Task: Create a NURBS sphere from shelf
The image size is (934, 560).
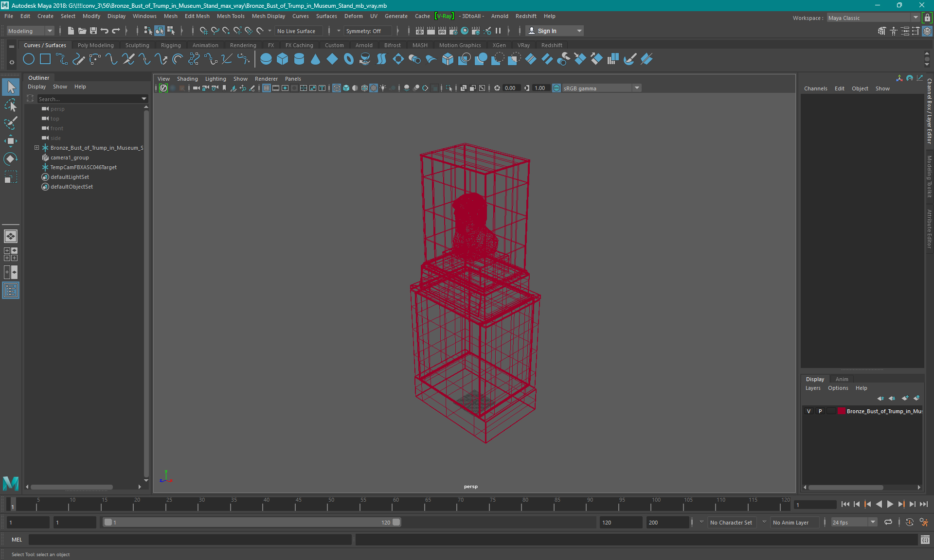Action: pyautogui.click(x=266, y=59)
